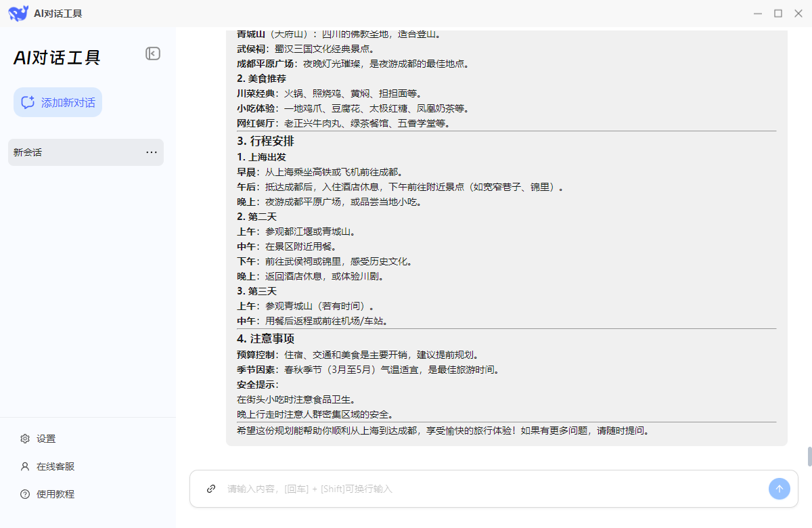Click the line 1. 上海出发

point(261,157)
